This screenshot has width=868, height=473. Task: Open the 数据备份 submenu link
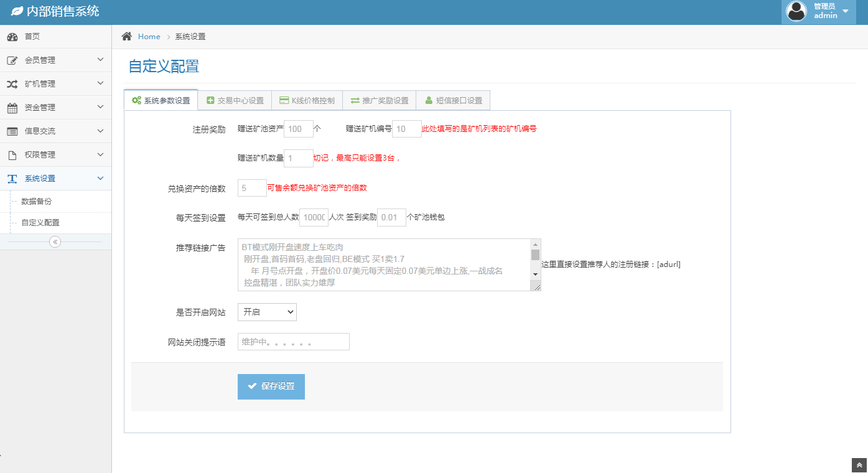(37, 202)
